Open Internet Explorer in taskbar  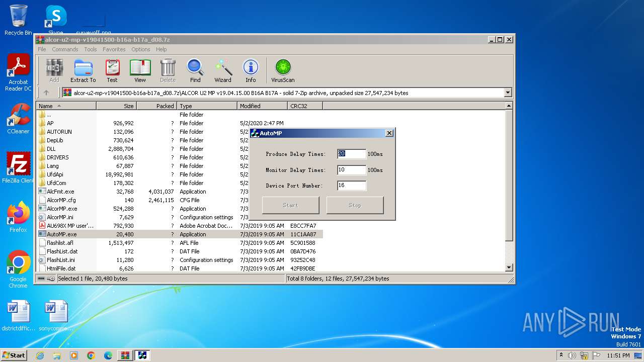(x=40, y=355)
